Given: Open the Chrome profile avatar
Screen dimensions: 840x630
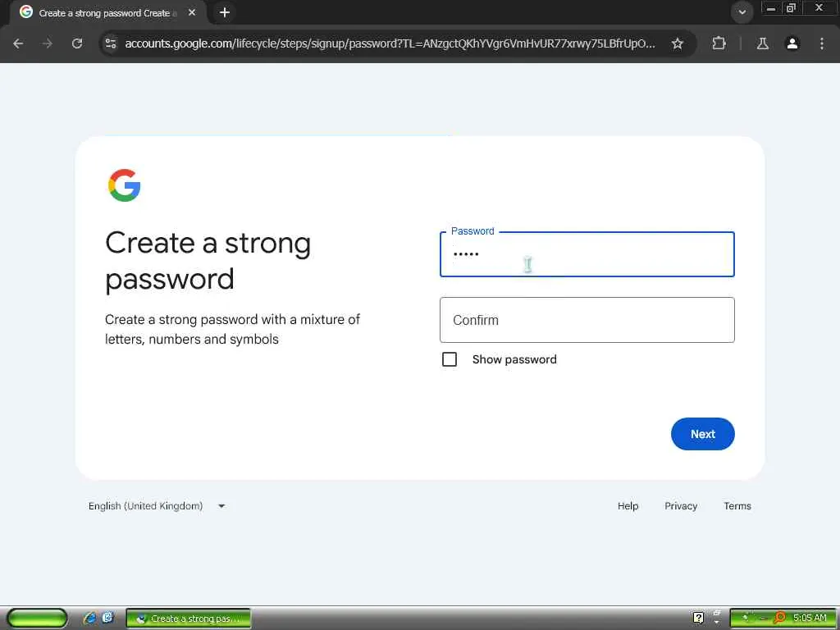Looking at the screenshot, I should (792, 43).
